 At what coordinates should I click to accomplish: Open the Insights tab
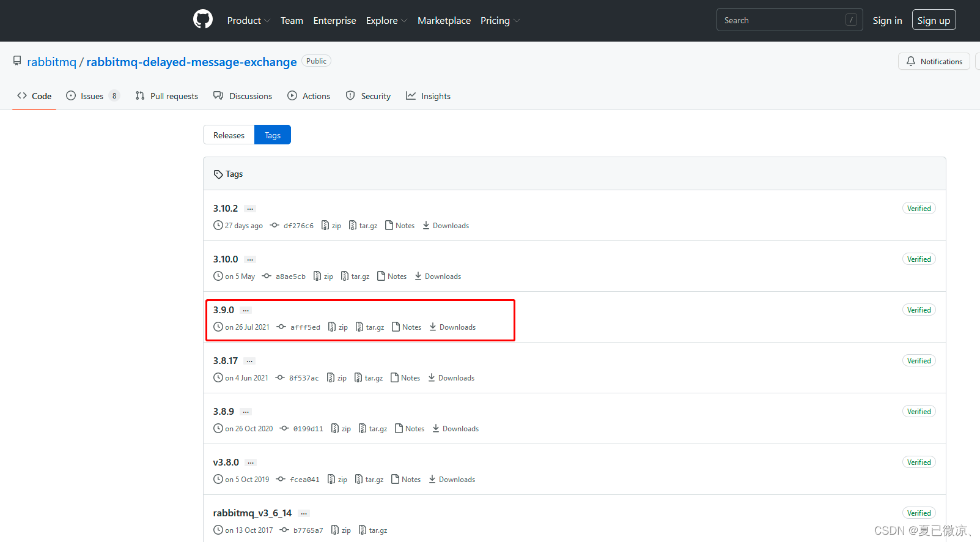pyautogui.click(x=428, y=96)
